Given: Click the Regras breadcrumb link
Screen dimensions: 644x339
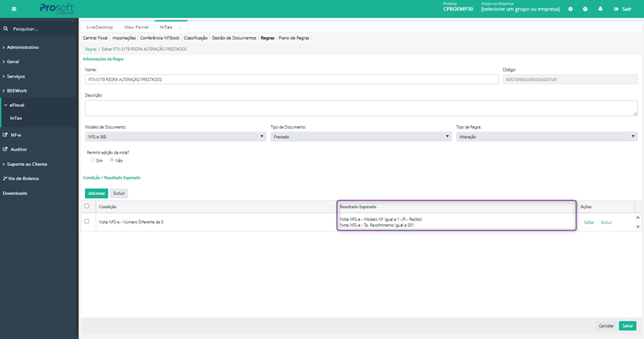Looking at the screenshot, I should (91, 49).
